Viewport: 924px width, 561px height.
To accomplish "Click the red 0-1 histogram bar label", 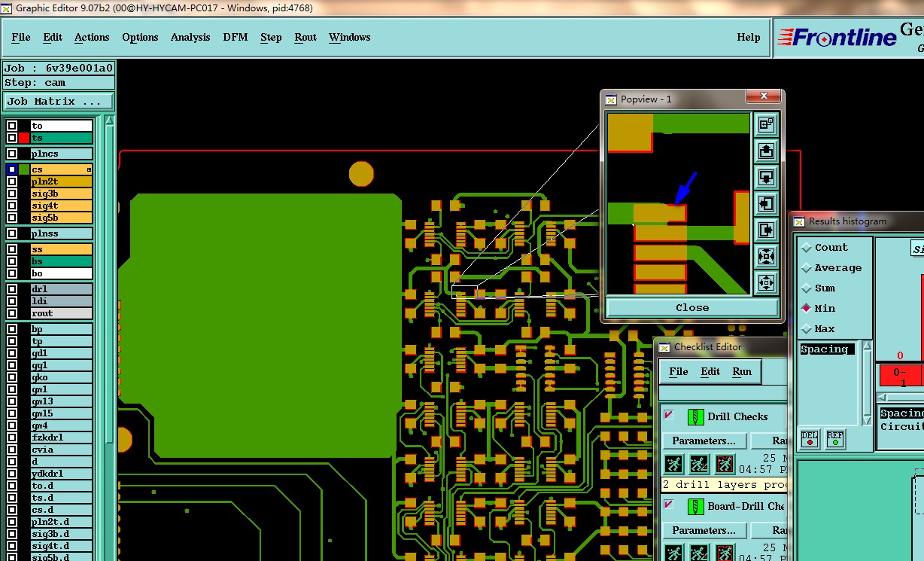I will 901,376.
